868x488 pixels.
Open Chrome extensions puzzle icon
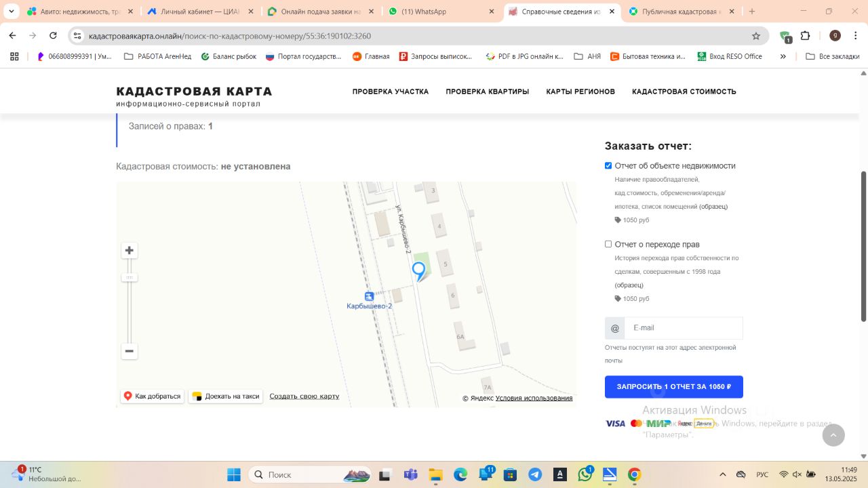click(x=806, y=36)
